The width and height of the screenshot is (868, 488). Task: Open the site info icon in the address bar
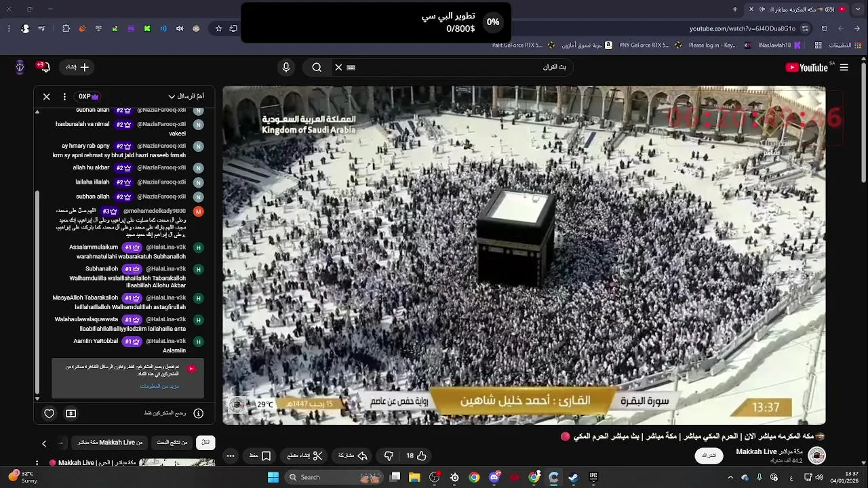pyautogui.click(x=805, y=28)
